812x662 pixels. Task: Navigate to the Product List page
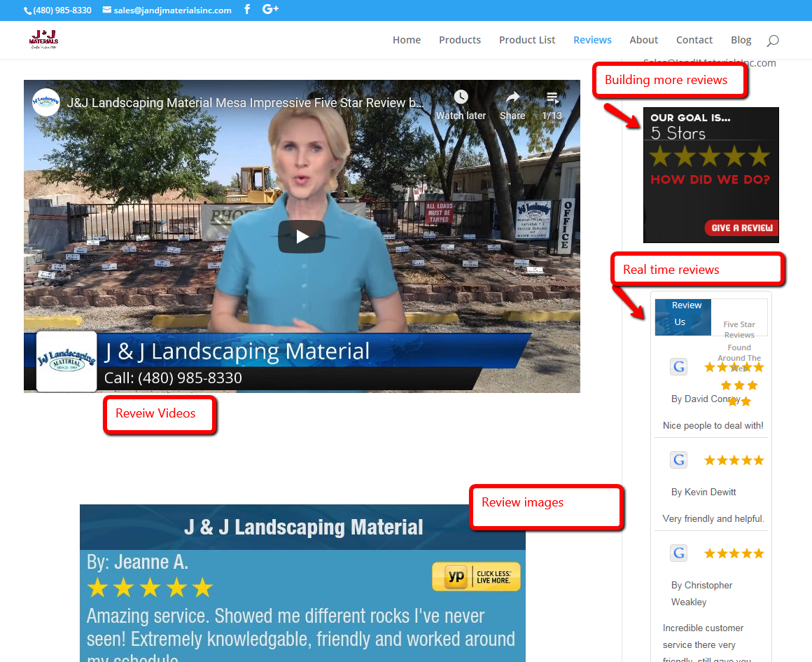pos(527,40)
